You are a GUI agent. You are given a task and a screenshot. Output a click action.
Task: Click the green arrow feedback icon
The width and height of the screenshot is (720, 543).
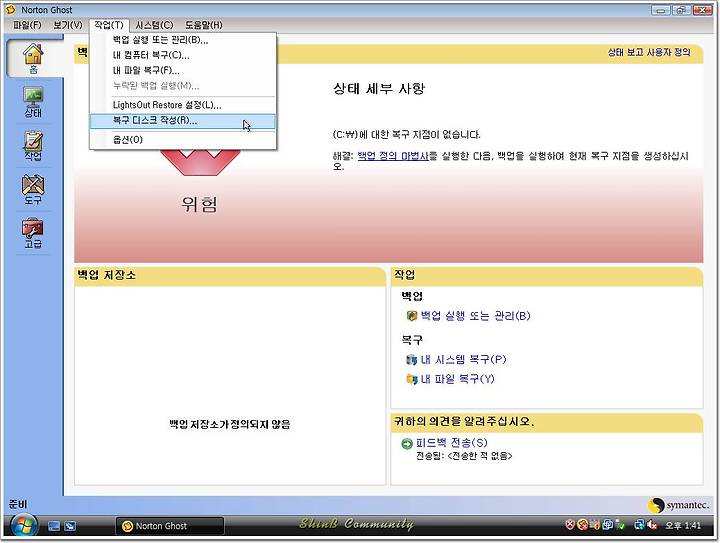[407, 443]
